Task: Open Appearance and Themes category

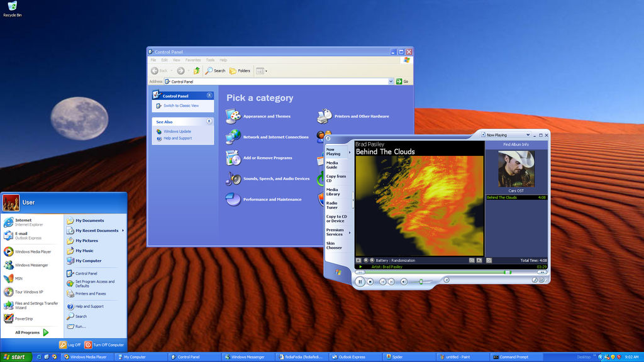Action: 258,116
